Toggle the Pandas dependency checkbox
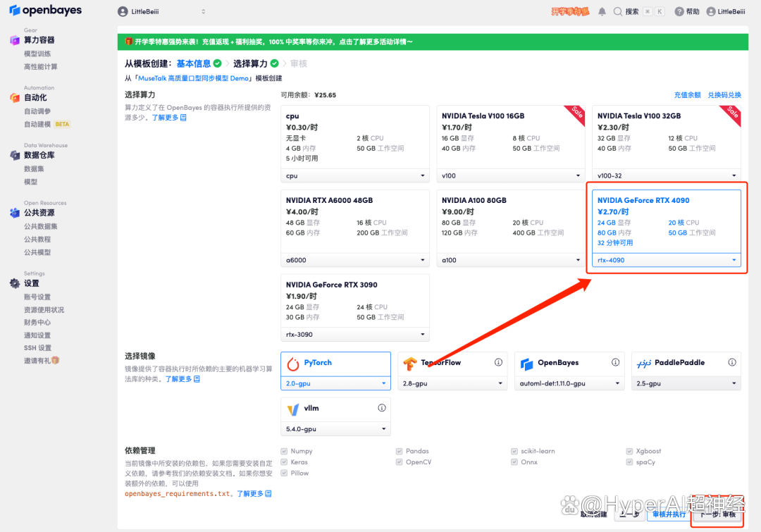 pos(399,452)
